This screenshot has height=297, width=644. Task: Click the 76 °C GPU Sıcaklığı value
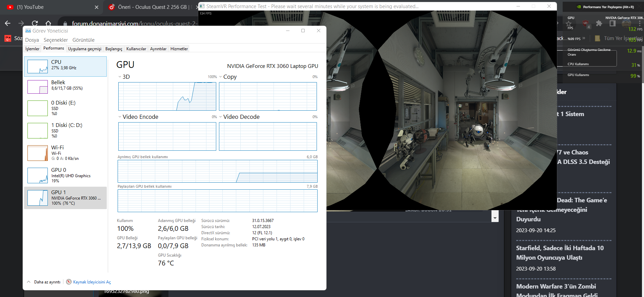[166, 263]
